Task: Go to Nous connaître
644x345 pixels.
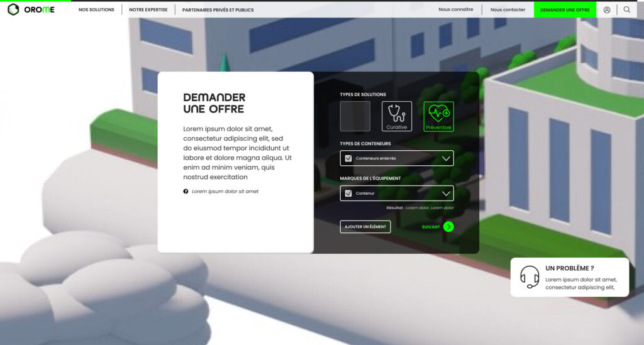Action: tap(455, 9)
